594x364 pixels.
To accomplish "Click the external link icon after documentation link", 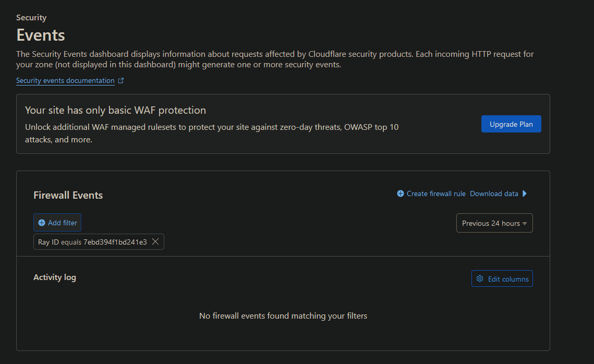I will pos(120,80).
